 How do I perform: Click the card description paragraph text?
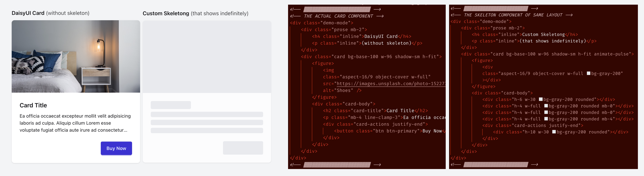click(75, 123)
